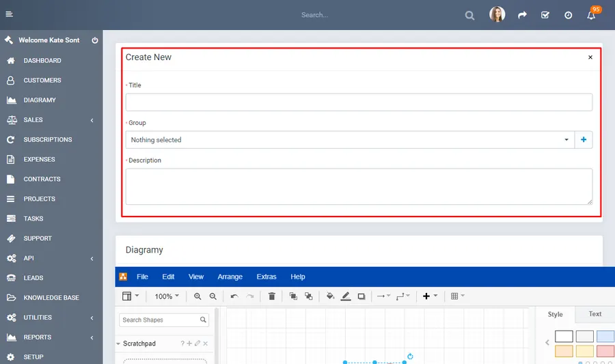Open the Insert plus dropdown
The image size is (615, 364).
tap(430, 296)
